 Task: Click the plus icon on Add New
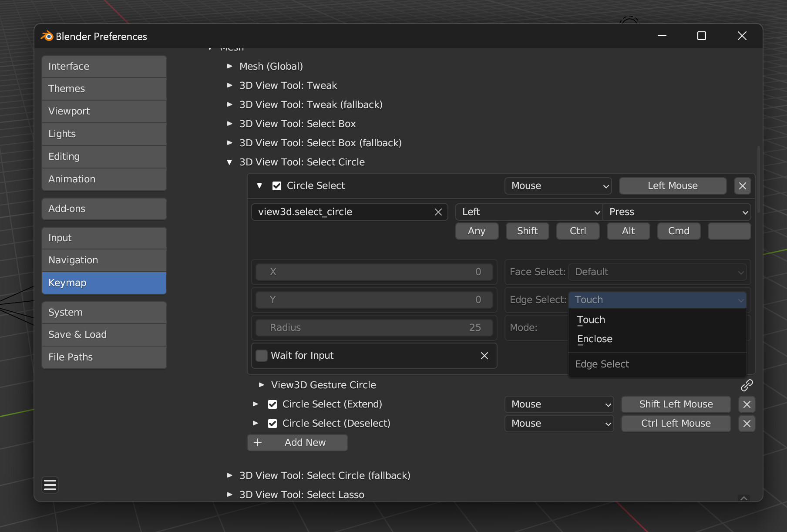click(258, 443)
